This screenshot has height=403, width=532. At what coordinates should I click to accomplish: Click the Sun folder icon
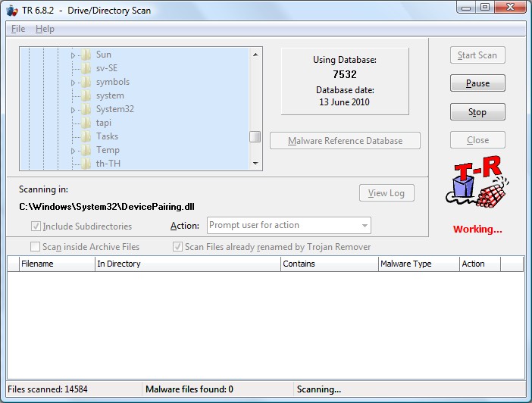pyautogui.click(x=86, y=55)
